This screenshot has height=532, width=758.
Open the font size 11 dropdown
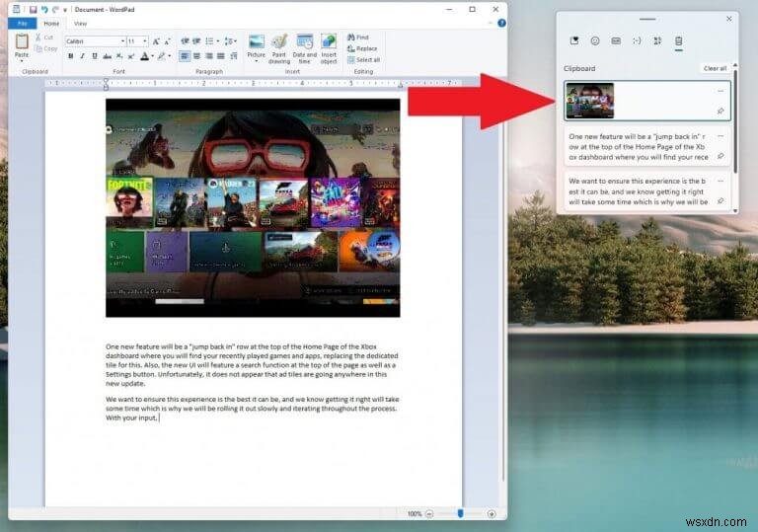tap(145, 41)
